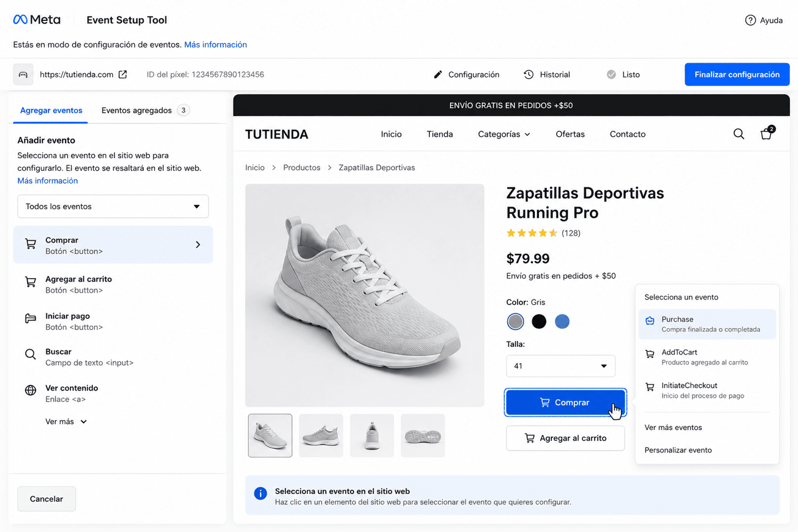Click the cart icon of Agregar al carrito event
This screenshot has height=532, width=798.
[x=30, y=282]
